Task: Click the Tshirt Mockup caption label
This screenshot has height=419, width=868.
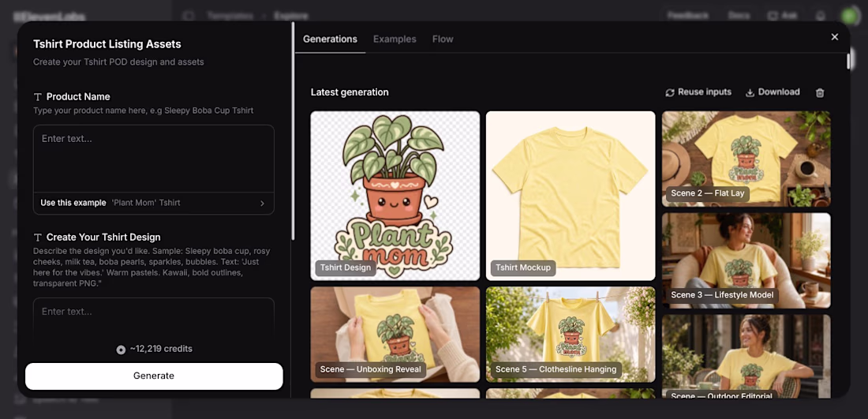Action: point(523,268)
